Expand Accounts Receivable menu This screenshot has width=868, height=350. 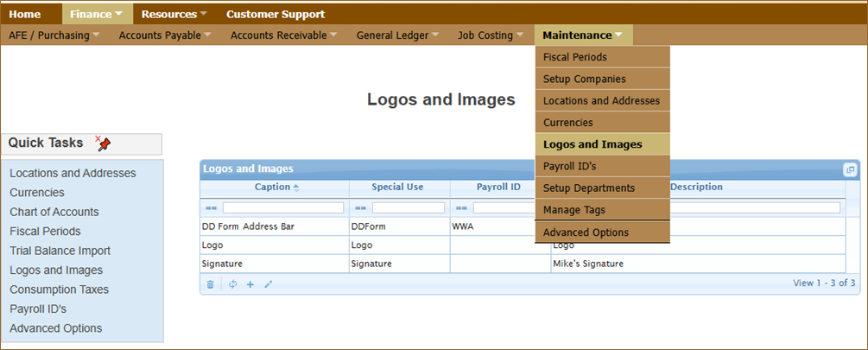[284, 35]
